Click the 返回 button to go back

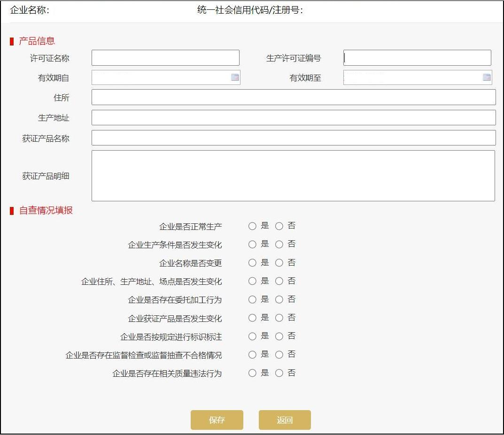[x=284, y=420]
